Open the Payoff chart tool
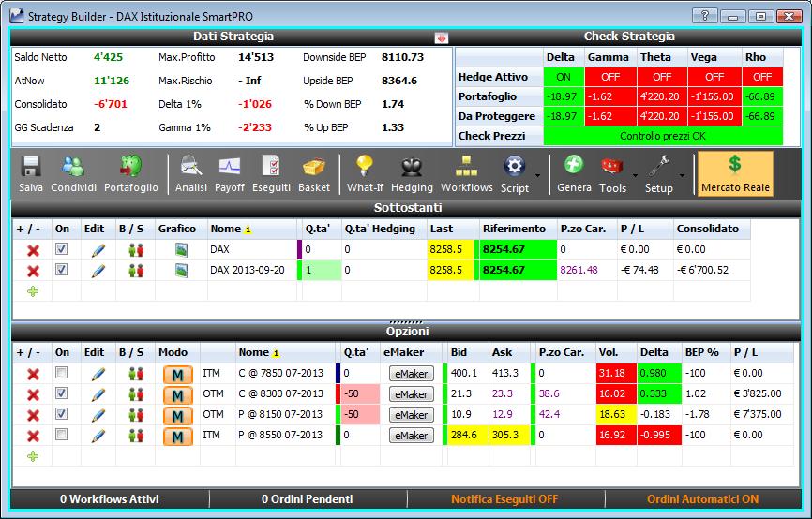812x519 pixels. (229, 174)
